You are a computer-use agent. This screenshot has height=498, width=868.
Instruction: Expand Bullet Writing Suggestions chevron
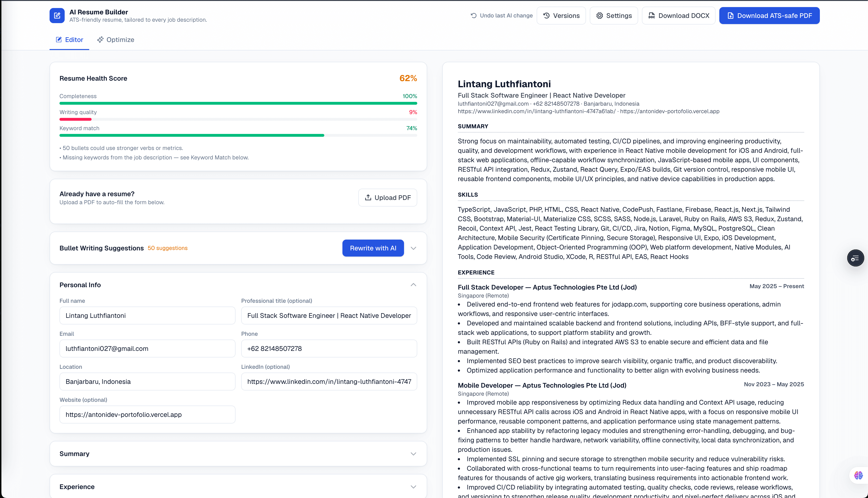[x=413, y=248]
